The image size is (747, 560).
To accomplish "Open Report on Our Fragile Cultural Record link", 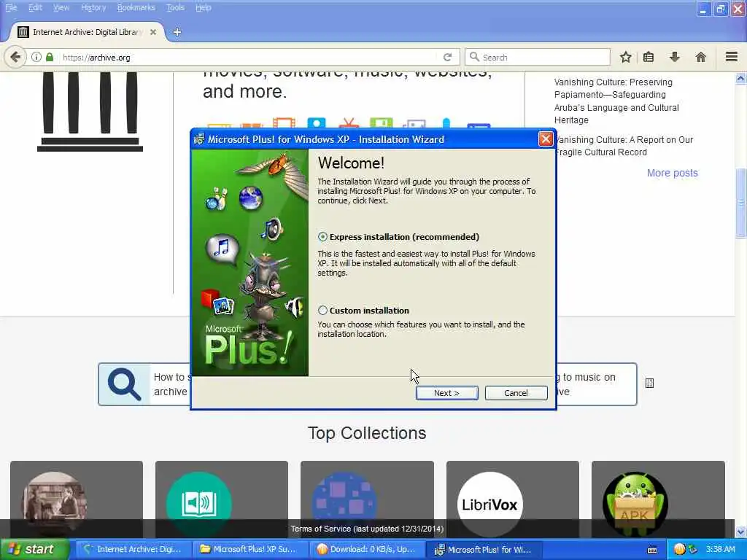I will [x=624, y=146].
